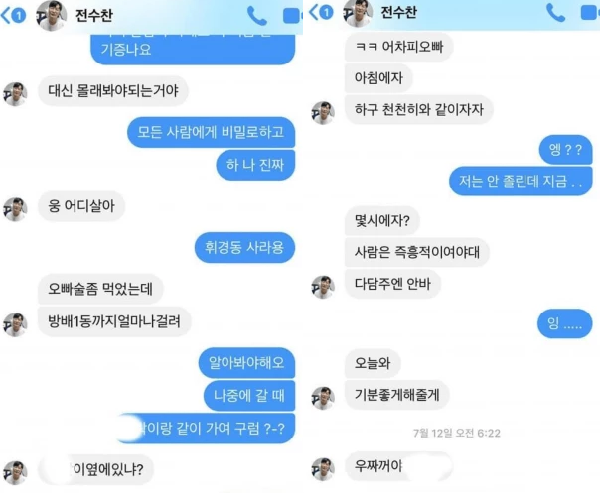Select the 저는 안 졸린데 지금 bubble
Image resolution: width=600 pixels, height=501 pixels.
coord(520,181)
